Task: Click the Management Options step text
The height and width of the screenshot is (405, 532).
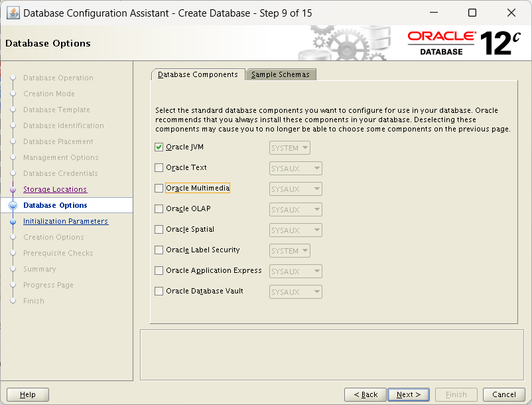Action: [x=61, y=157]
